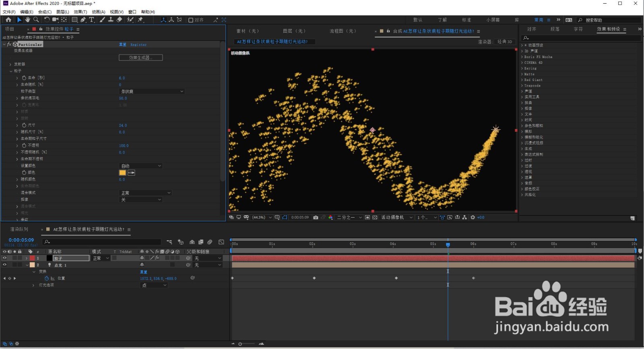Select the Puppet Pin tool
Screen dimensions: 644x349
click(x=140, y=19)
